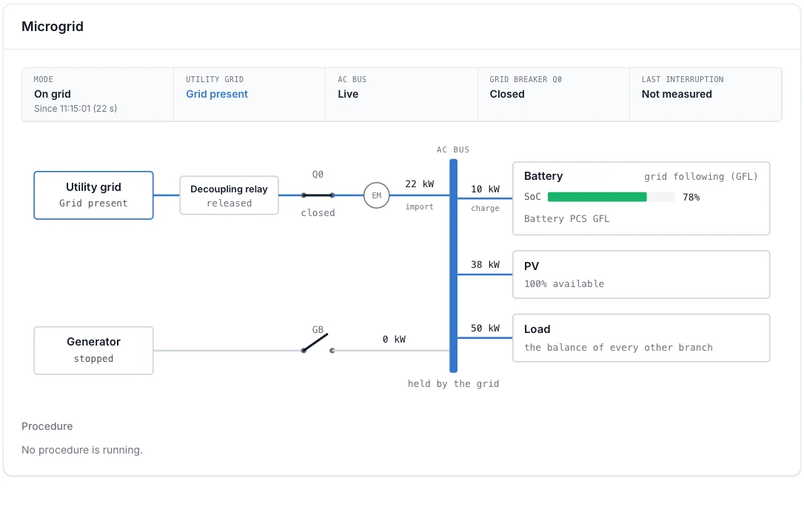The image size is (804, 532).
Task: Click the 'released' relay state text
Action: point(230,203)
